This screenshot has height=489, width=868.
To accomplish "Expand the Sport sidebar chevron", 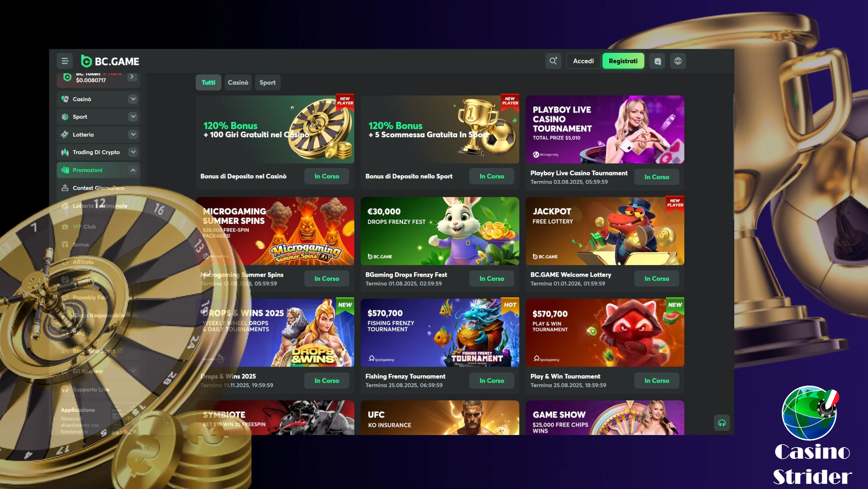I will (x=133, y=116).
